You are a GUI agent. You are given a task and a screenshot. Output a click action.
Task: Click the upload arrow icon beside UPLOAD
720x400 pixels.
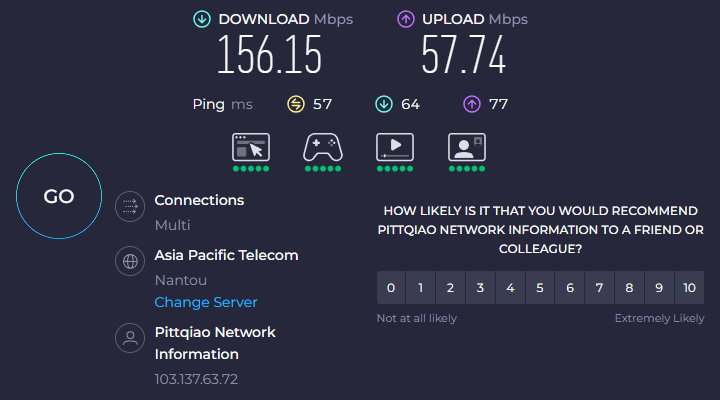pos(405,19)
